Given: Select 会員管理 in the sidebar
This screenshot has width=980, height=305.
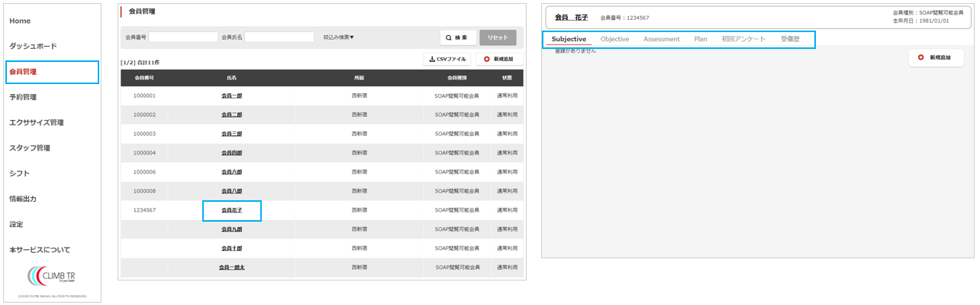Looking at the screenshot, I should (x=23, y=72).
